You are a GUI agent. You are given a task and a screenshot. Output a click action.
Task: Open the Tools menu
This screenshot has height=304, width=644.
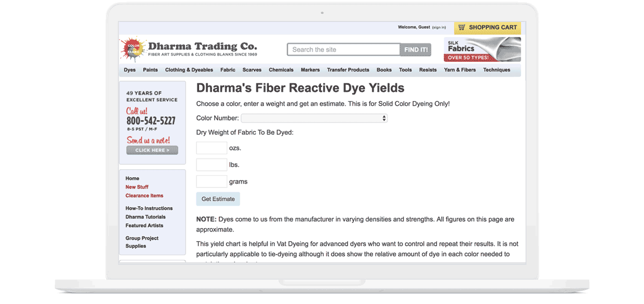pyautogui.click(x=405, y=70)
